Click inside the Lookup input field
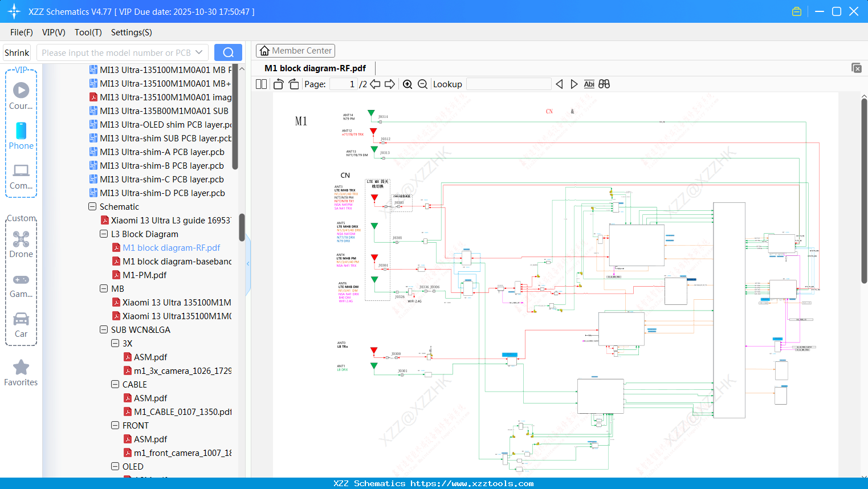 point(508,84)
